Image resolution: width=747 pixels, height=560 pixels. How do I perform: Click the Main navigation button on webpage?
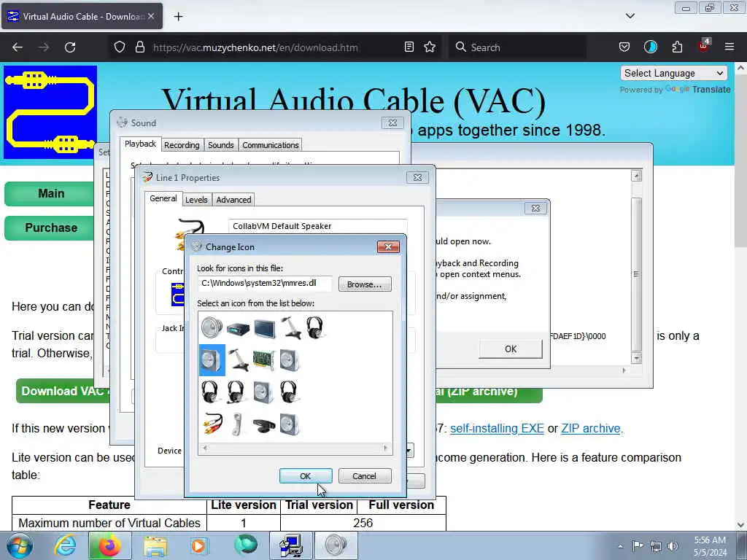tap(51, 193)
